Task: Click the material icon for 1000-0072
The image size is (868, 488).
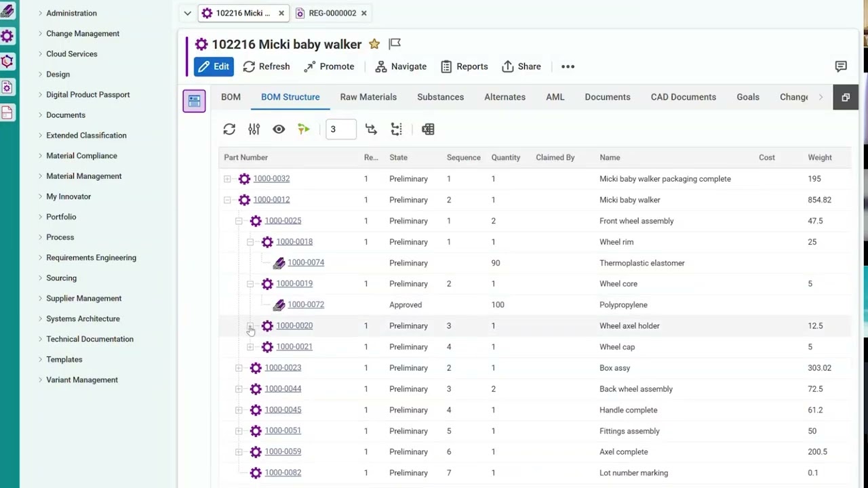Action: 279,305
